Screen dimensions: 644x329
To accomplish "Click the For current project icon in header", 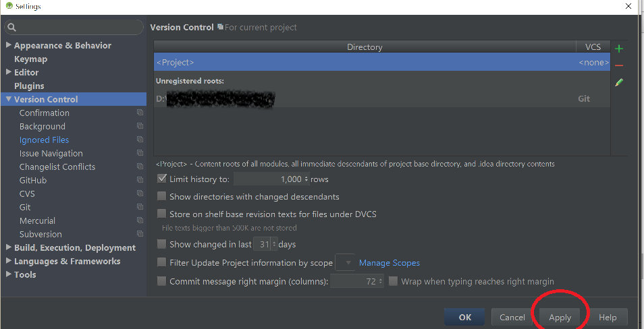I will (x=220, y=27).
